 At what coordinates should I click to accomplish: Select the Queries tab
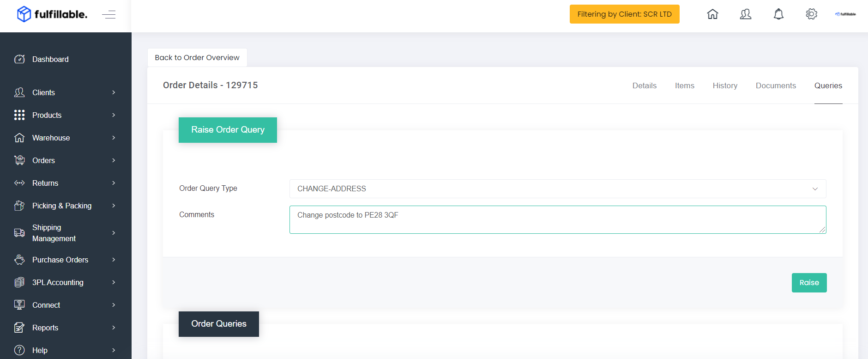[x=828, y=85]
